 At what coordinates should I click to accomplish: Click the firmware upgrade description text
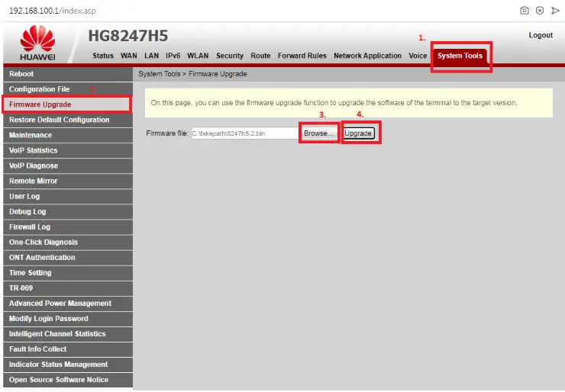tap(334, 103)
